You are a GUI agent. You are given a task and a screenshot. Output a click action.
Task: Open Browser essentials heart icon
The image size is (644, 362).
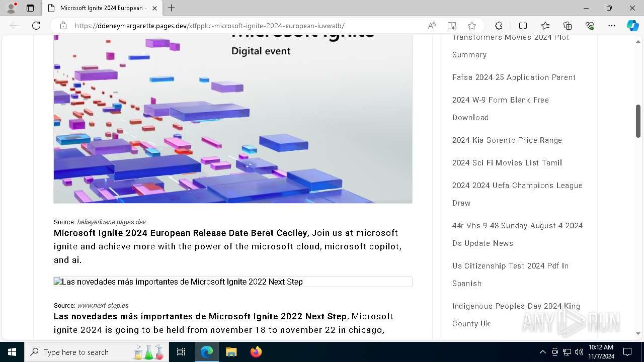point(590,26)
